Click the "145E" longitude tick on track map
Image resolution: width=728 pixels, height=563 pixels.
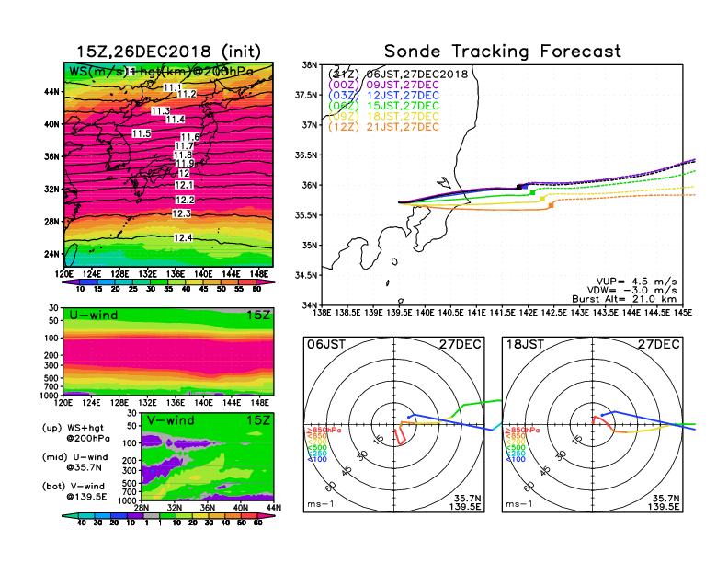point(682,313)
